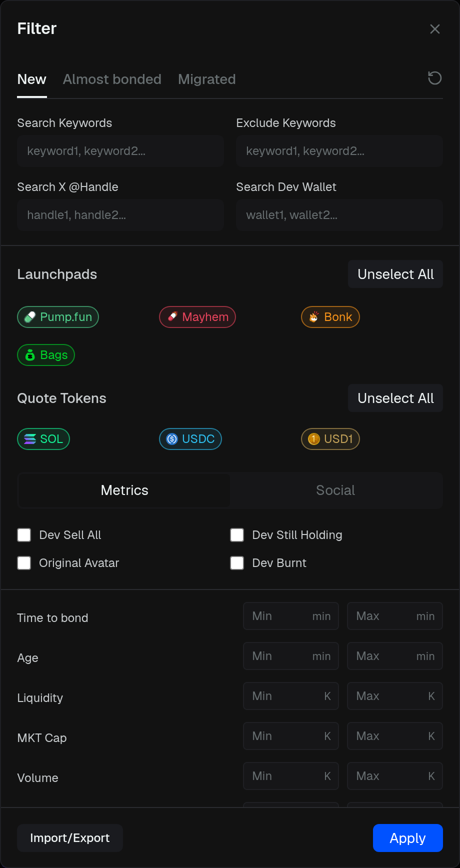The height and width of the screenshot is (868, 460).
Task: Click the reset filters circular arrow icon
Action: tap(434, 78)
